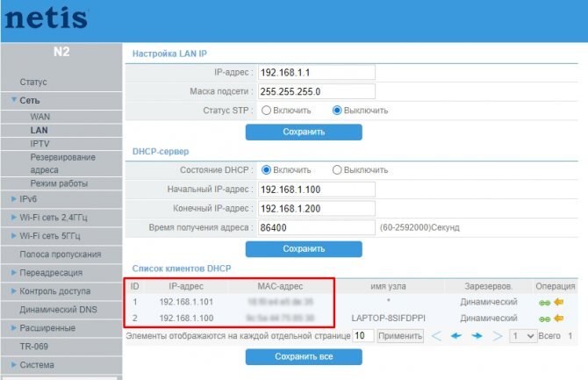Click Динамический in LAPTOP-8SIFDPPI row
588x380 pixels.
click(x=489, y=319)
